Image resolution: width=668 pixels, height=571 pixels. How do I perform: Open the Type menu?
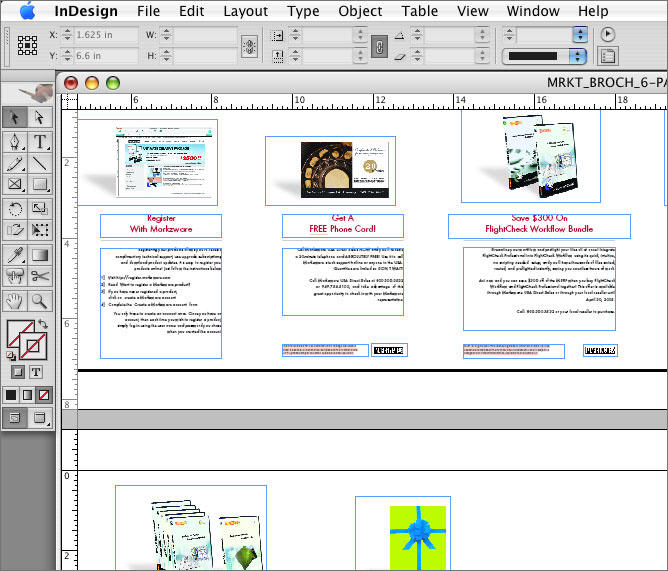coord(303,11)
